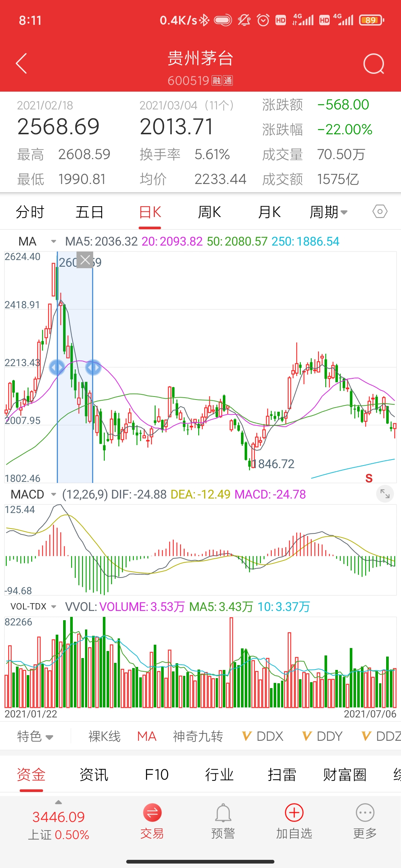Select the MA overlay option
401x868 pixels.
(x=147, y=736)
